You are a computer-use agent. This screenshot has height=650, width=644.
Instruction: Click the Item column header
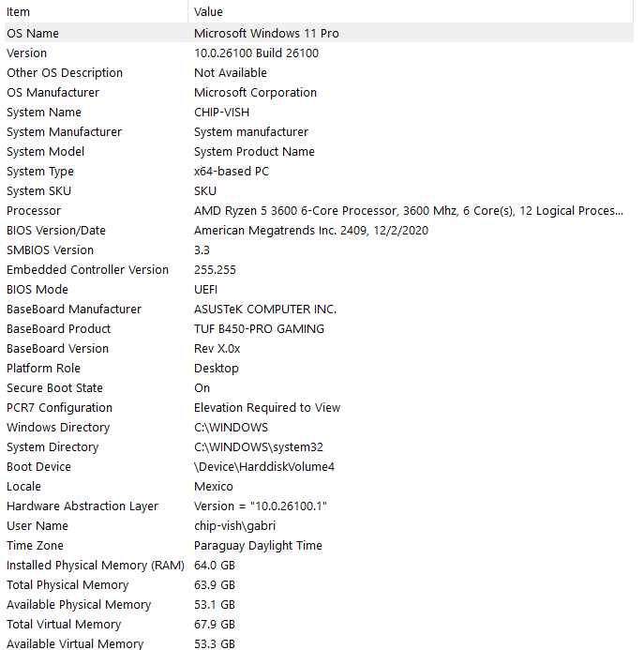tap(97, 11)
